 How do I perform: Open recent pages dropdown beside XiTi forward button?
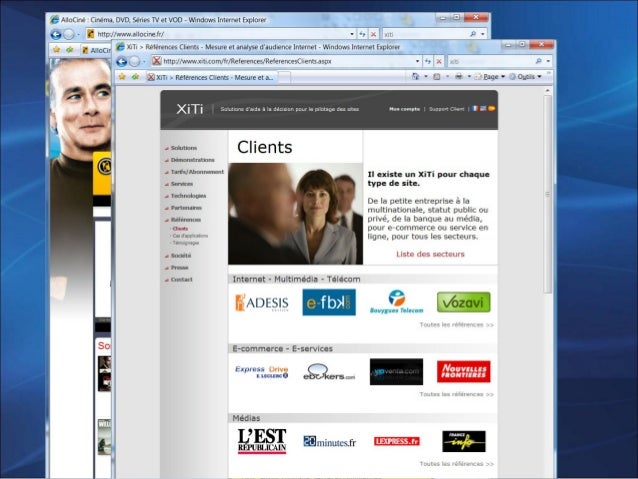(144, 62)
